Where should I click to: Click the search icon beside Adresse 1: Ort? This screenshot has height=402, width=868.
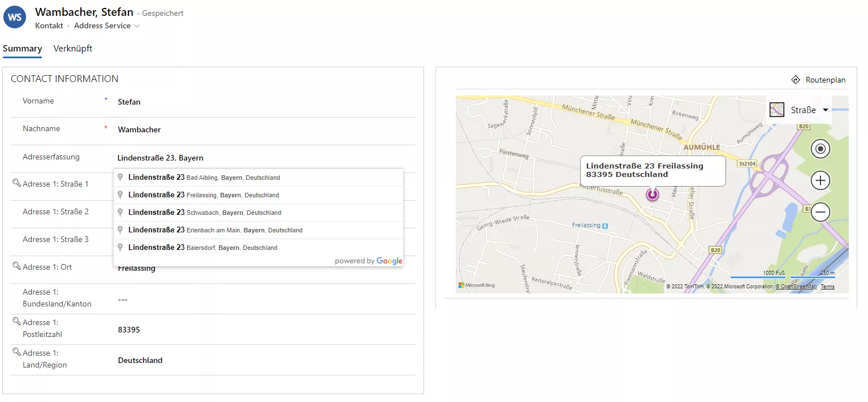pos(16,266)
